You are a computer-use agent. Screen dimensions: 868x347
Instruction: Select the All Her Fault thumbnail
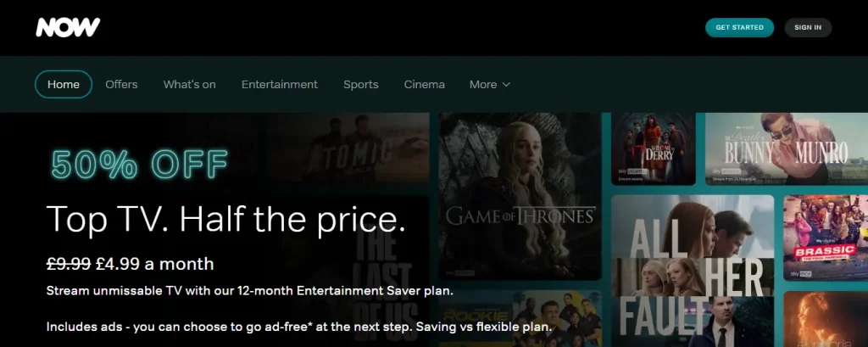(x=693, y=271)
